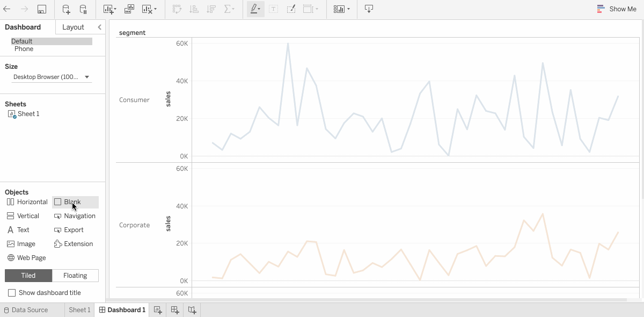This screenshot has width=644, height=317.
Task: Open the Highlight dropdown arrow
Action: (260, 9)
